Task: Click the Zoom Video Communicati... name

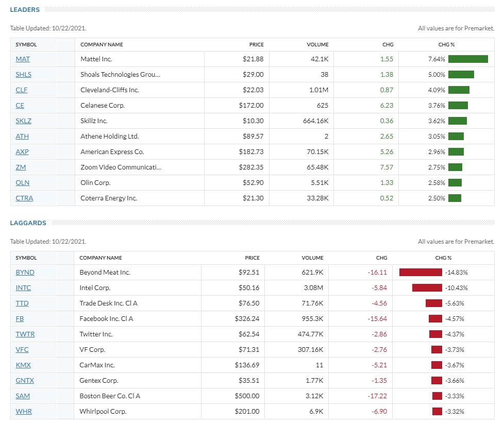Action: coord(121,167)
